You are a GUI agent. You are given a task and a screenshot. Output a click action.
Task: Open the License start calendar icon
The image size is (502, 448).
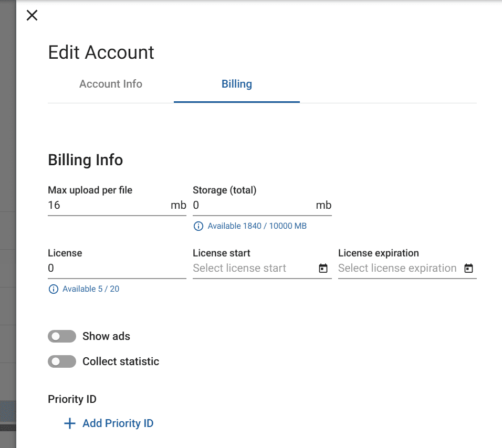pyautogui.click(x=323, y=269)
